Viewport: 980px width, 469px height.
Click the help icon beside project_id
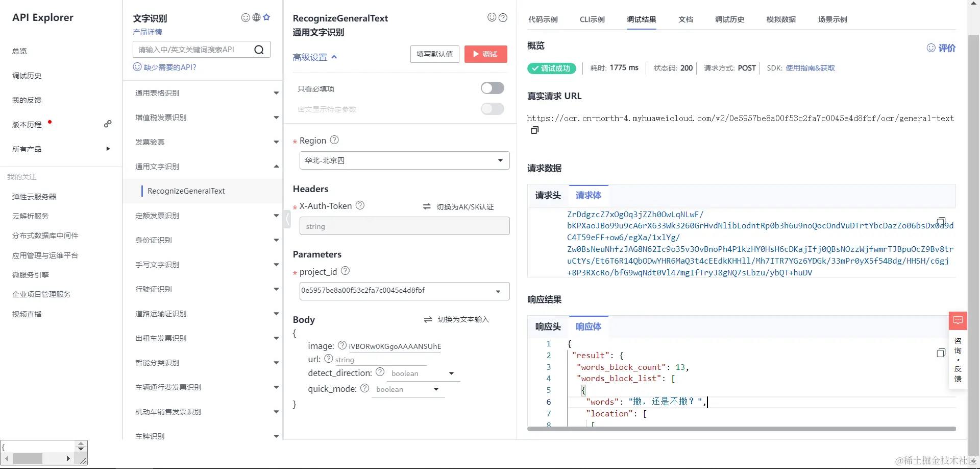tap(345, 271)
